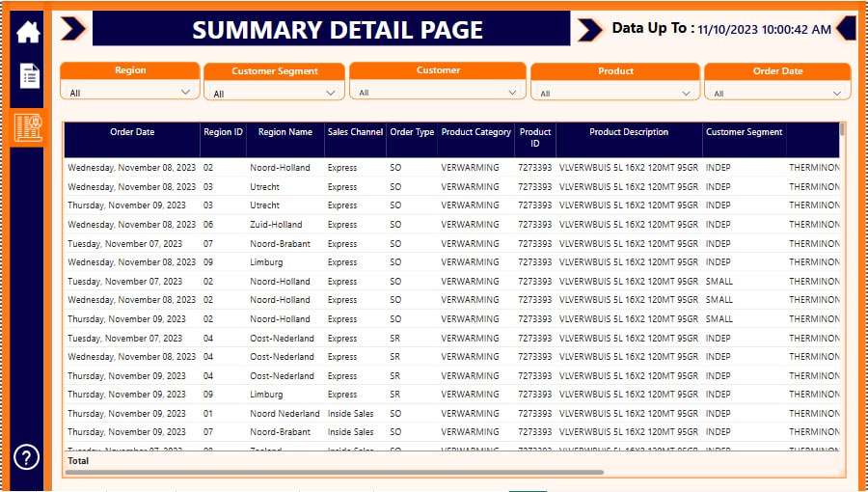Click the Customer Segment column header
This screenshot has width=868, height=492.
pos(745,132)
